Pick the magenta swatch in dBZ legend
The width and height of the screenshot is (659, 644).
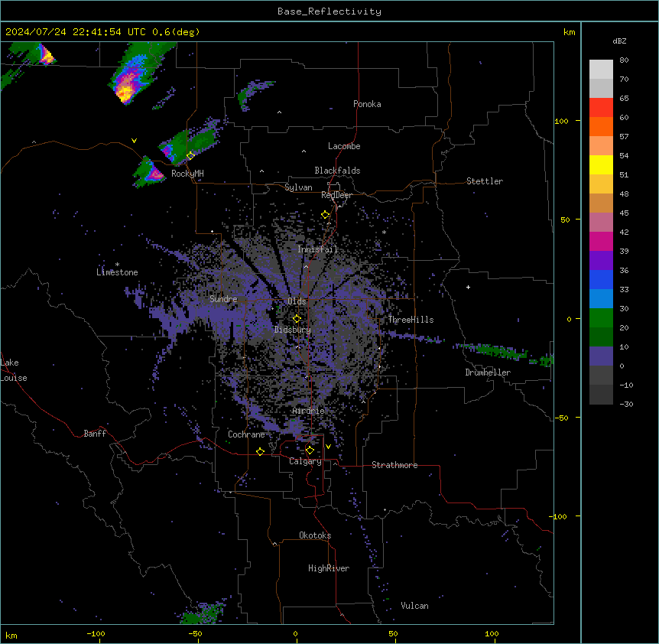click(601, 241)
